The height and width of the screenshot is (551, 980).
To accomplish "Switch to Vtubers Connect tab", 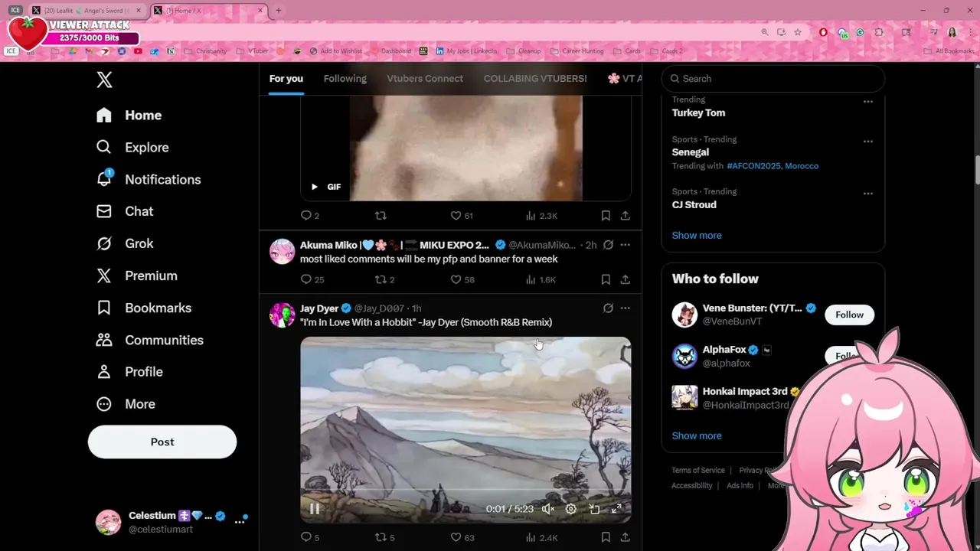I will coord(425,79).
